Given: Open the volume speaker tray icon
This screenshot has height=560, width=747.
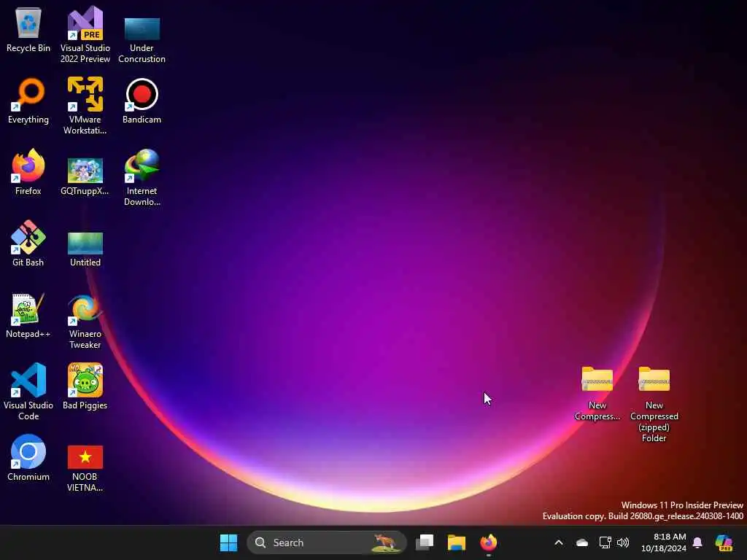Looking at the screenshot, I should click(x=623, y=542).
